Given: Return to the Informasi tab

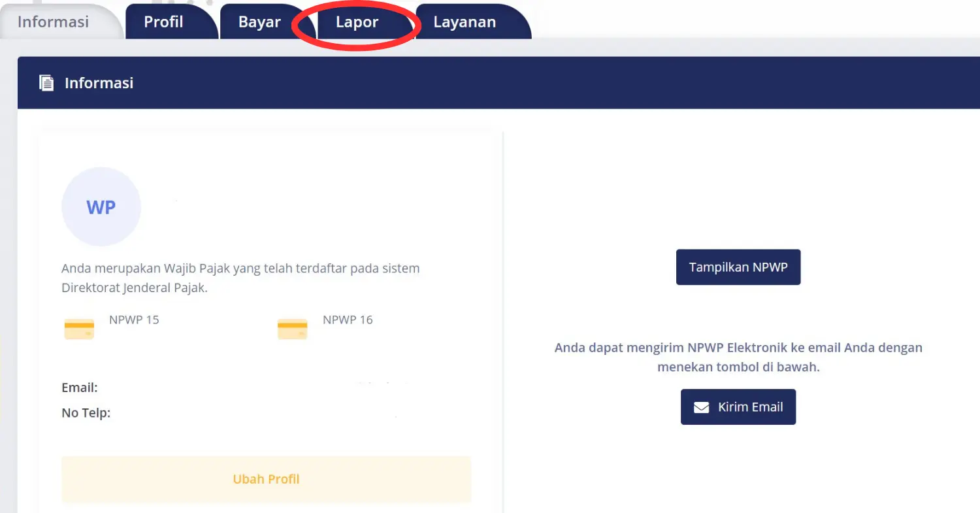Looking at the screenshot, I should 52,22.
